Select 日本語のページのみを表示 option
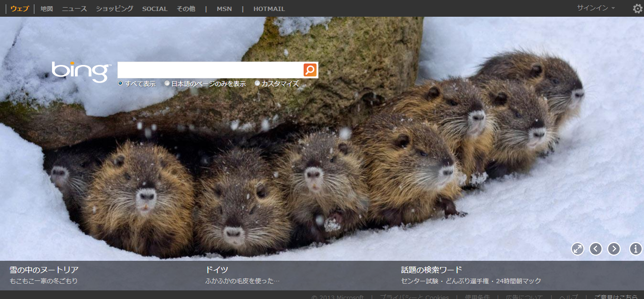The width and height of the screenshot is (644, 299). pos(167,84)
